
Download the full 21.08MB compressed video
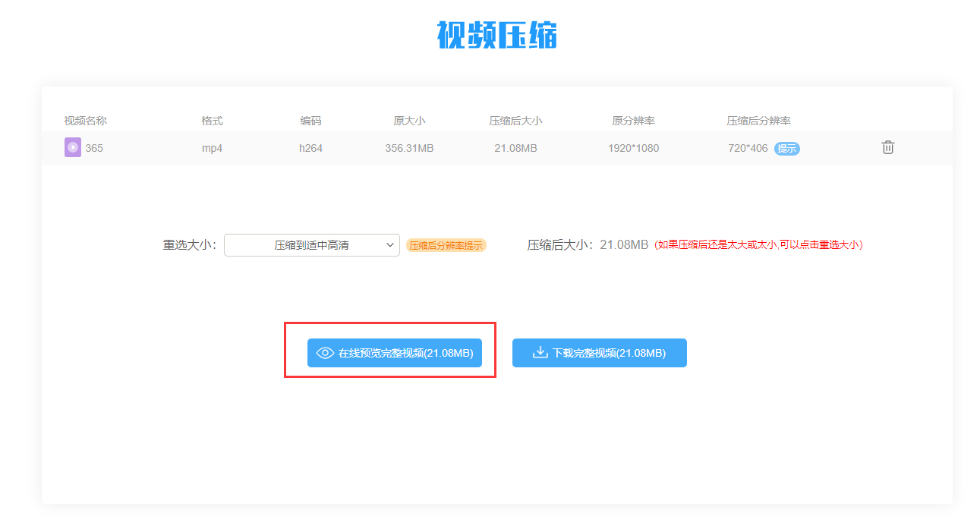[x=600, y=353]
